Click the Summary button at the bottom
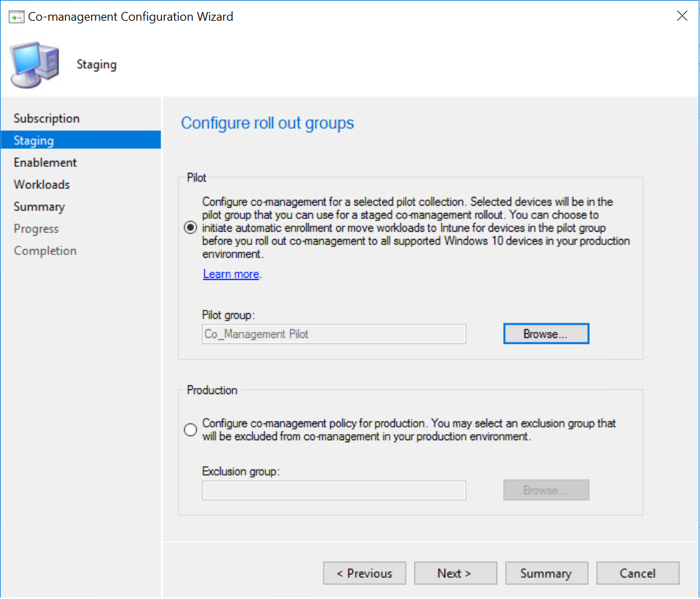 [x=547, y=573]
